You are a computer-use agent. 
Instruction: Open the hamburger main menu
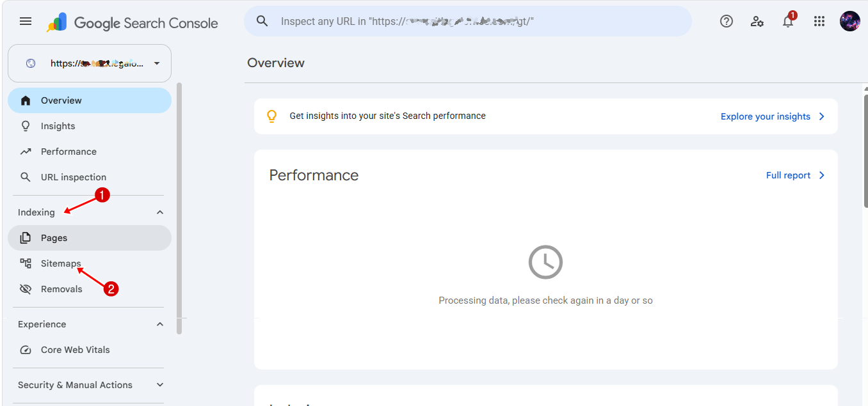[26, 21]
